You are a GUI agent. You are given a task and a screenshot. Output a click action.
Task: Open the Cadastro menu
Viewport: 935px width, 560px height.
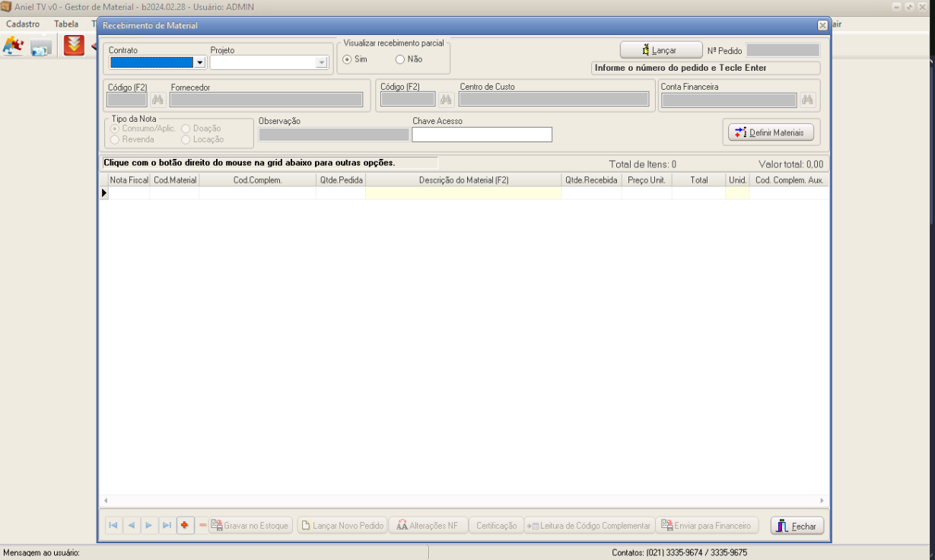23,24
